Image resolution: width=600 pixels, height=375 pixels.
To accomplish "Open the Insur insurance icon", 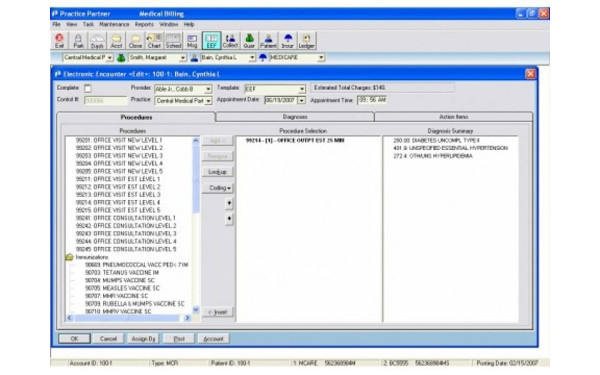I will [x=287, y=41].
